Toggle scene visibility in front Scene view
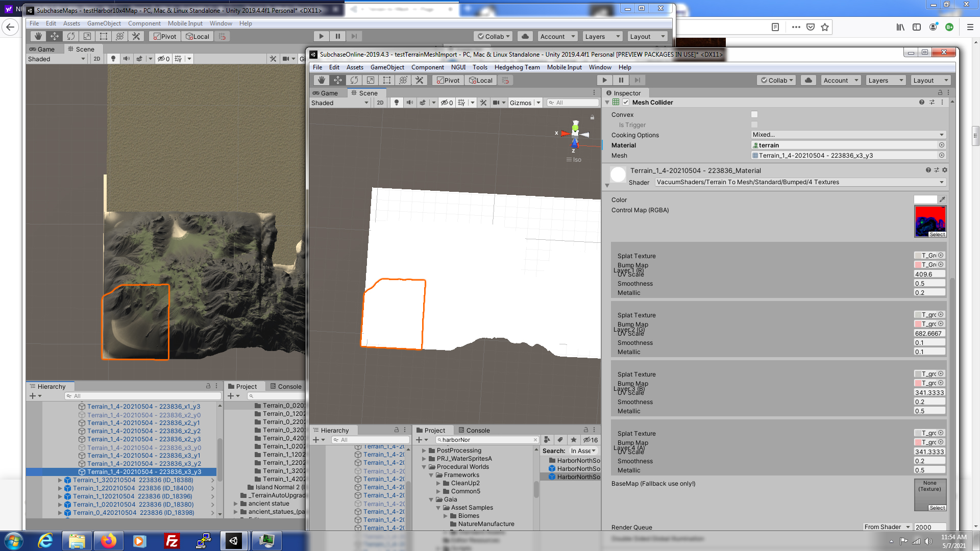Screen dimensions: 980x551 447,103
